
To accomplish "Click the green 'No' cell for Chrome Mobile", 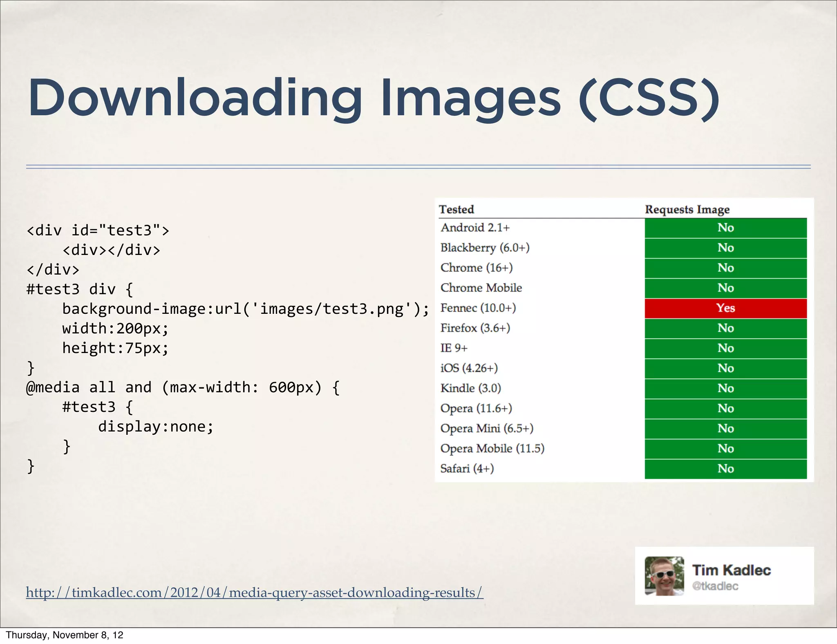I will point(726,288).
